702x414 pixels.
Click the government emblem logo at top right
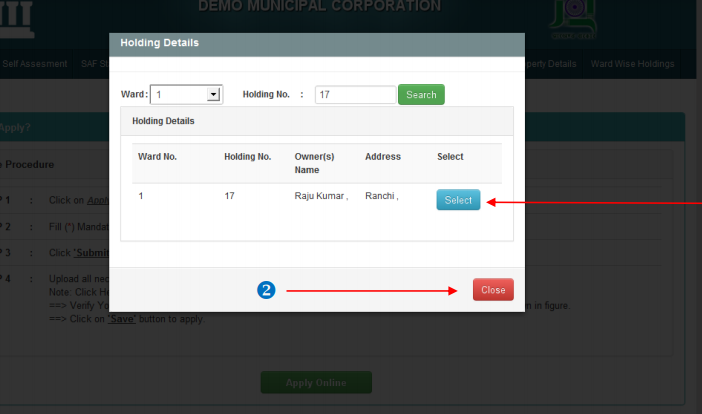[x=571, y=20]
